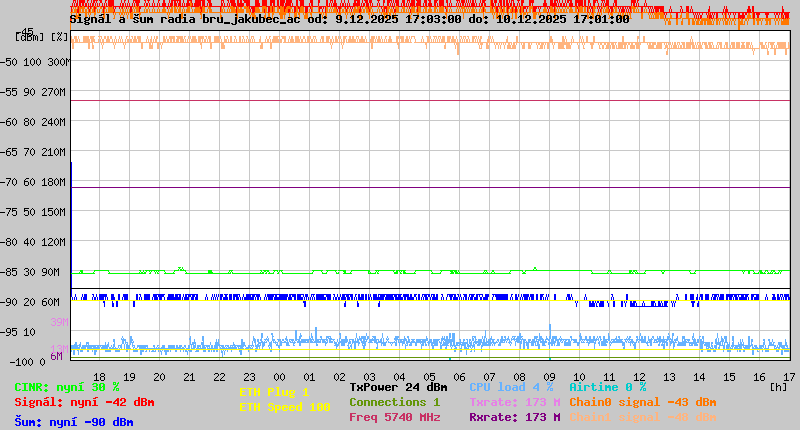This screenshot has height=430, width=800.
Task: Click the '-60 80 240M' y-axis label
Action: (x=33, y=122)
